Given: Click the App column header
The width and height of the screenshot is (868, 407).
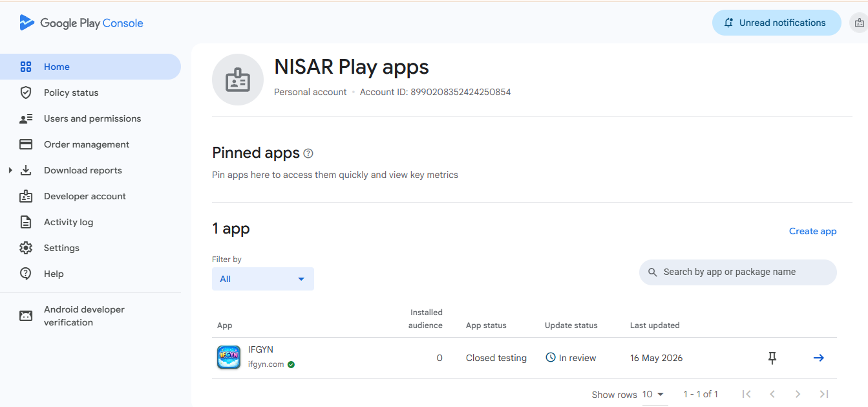Looking at the screenshot, I should (224, 325).
